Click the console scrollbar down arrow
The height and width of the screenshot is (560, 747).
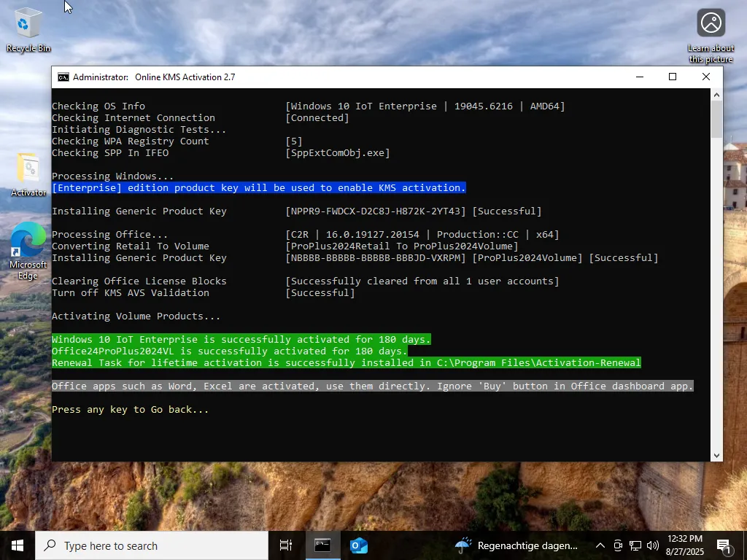pyautogui.click(x=716, y=456)
